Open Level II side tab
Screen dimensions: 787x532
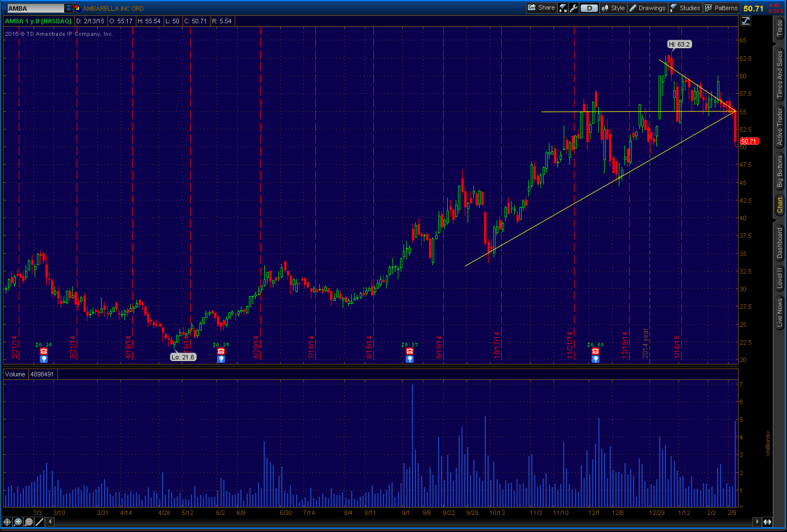pos(780,278)
